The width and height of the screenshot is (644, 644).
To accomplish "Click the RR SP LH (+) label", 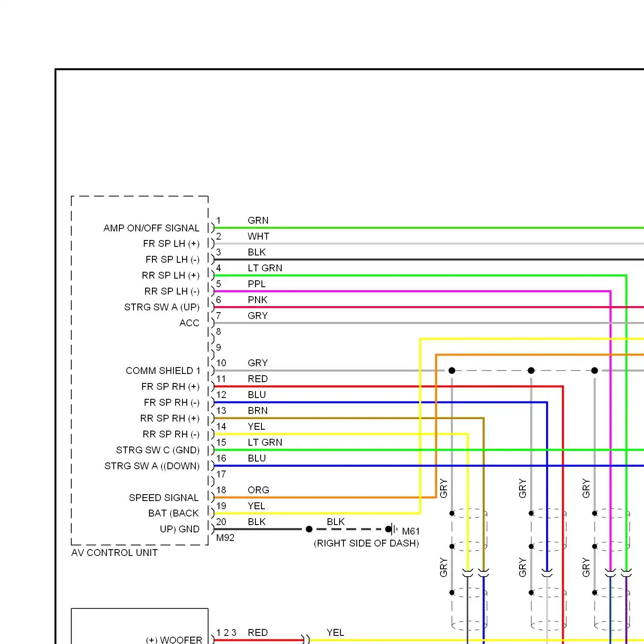I will (x=171, y=276).
